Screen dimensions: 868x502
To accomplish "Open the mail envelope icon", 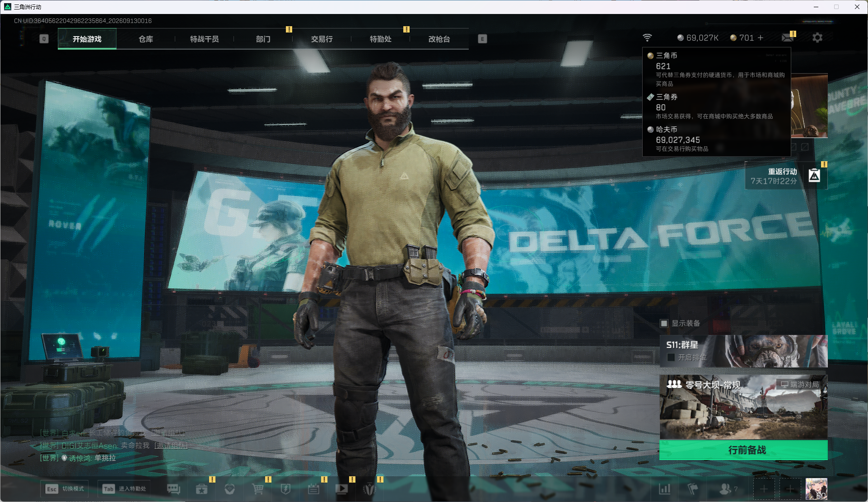I will pyautogui.click(x=788, y=37).
